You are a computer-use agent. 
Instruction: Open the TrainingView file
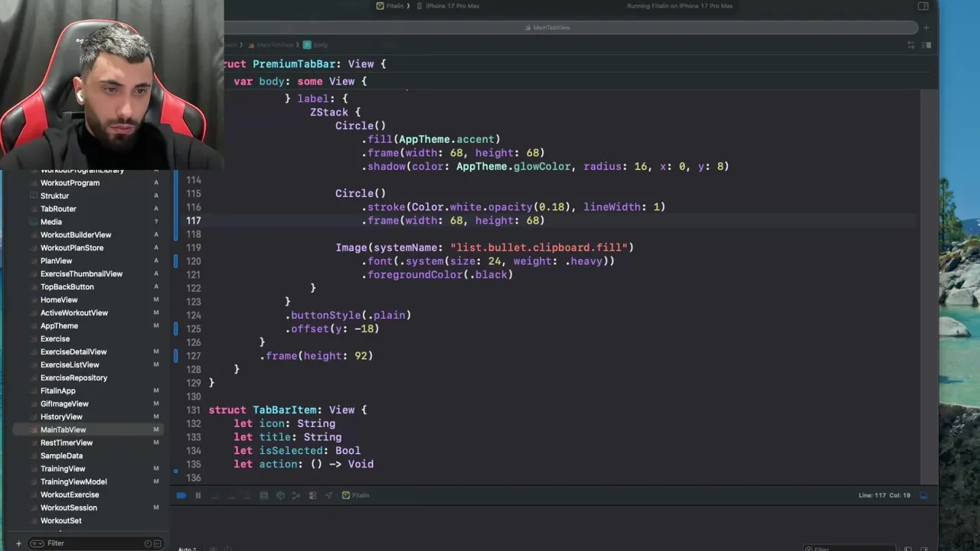[x=63, y=469]
